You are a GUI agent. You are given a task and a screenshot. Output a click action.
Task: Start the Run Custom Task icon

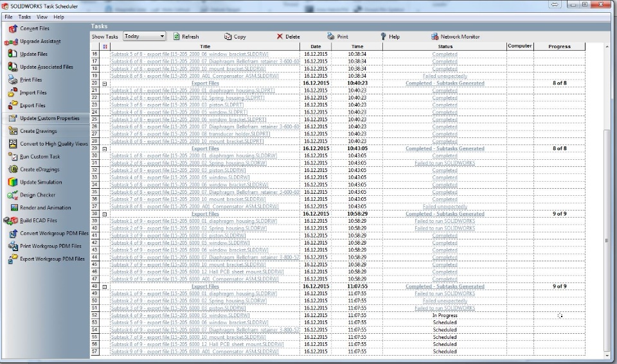coord(13,157)
